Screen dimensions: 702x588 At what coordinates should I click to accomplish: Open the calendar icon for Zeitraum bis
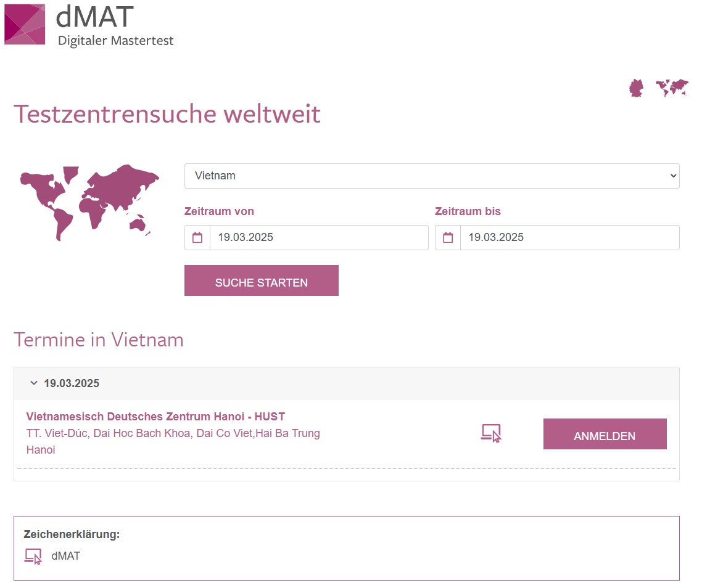[x=448, y=237]
